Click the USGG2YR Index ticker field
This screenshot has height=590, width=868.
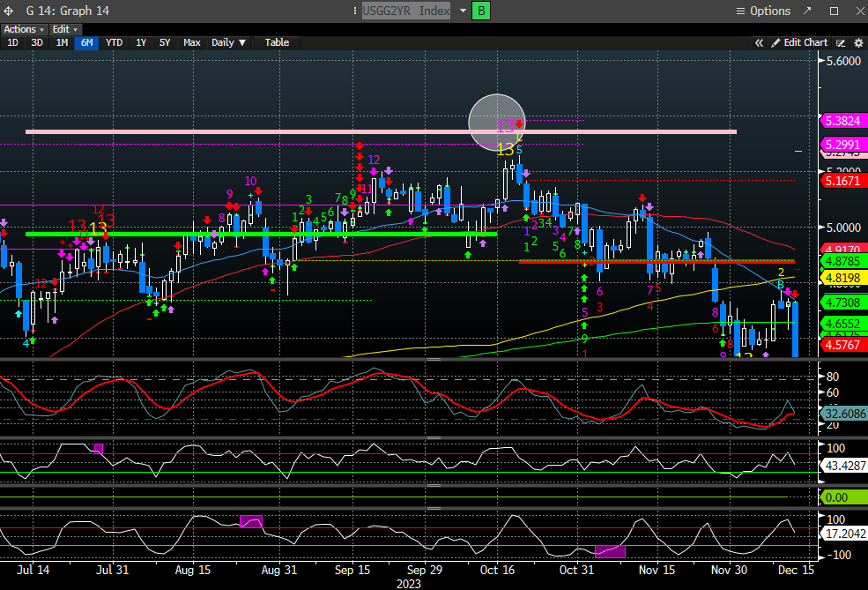tap(406, 11)
